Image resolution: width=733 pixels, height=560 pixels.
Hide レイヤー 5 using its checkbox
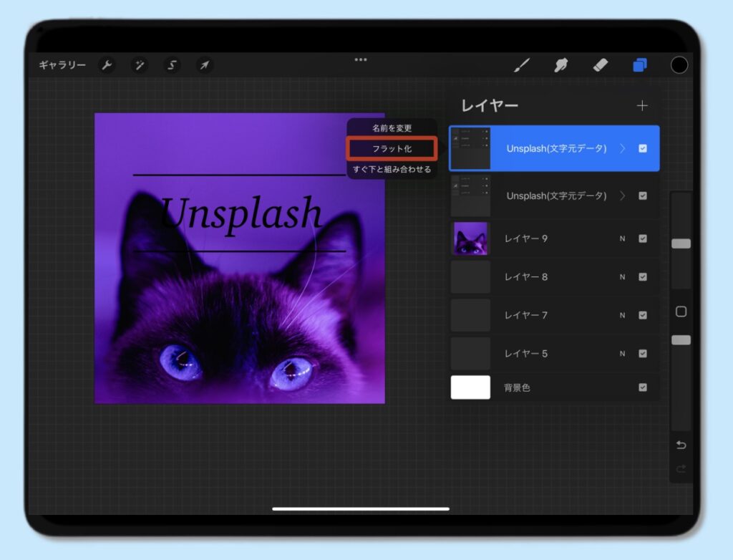[643, 354]
